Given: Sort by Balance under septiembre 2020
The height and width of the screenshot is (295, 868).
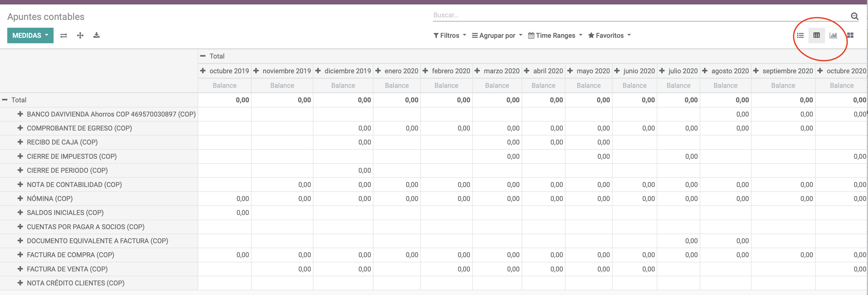Looking at the screenshot, I should tap(783, 85).
